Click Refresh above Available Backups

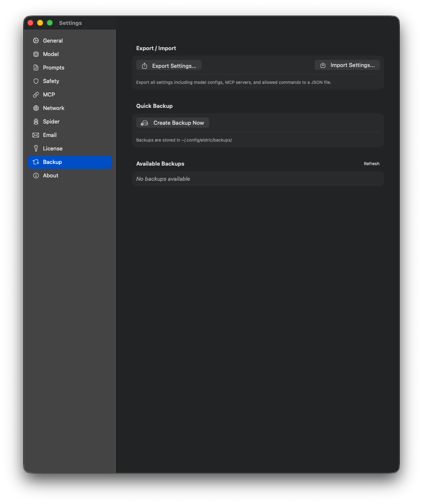(x=372, y=164)
